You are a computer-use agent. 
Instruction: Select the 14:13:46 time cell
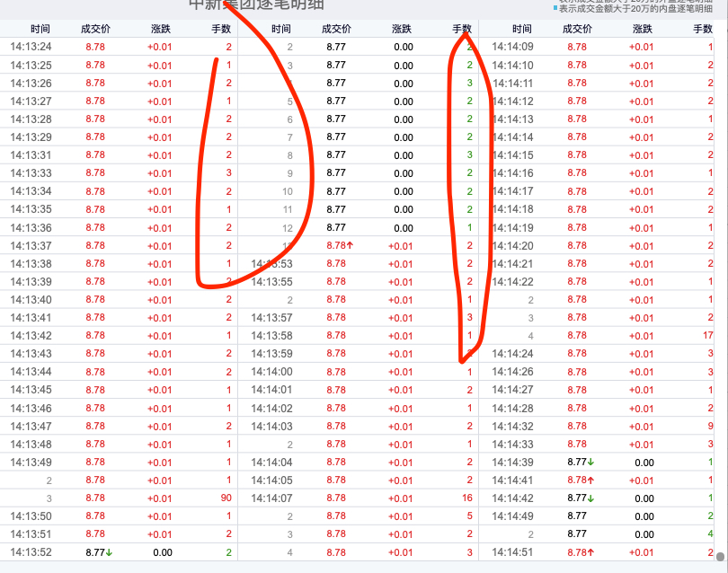(31, 409)
